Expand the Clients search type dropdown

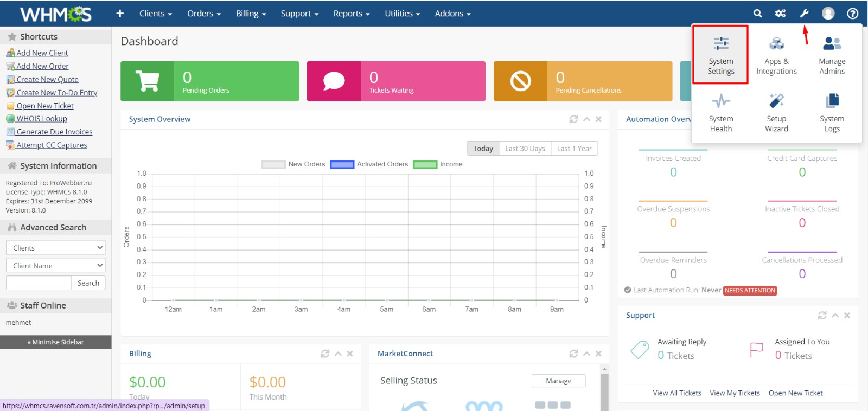click(x=55, y=248)
